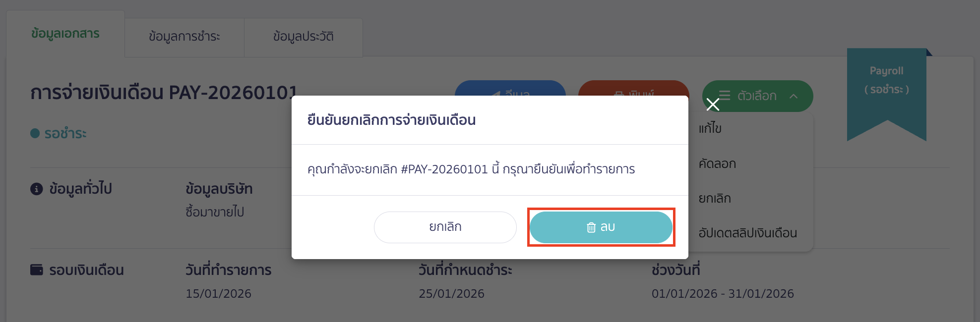Switch to the ข้อมูลเอกสาร tab

65,34
